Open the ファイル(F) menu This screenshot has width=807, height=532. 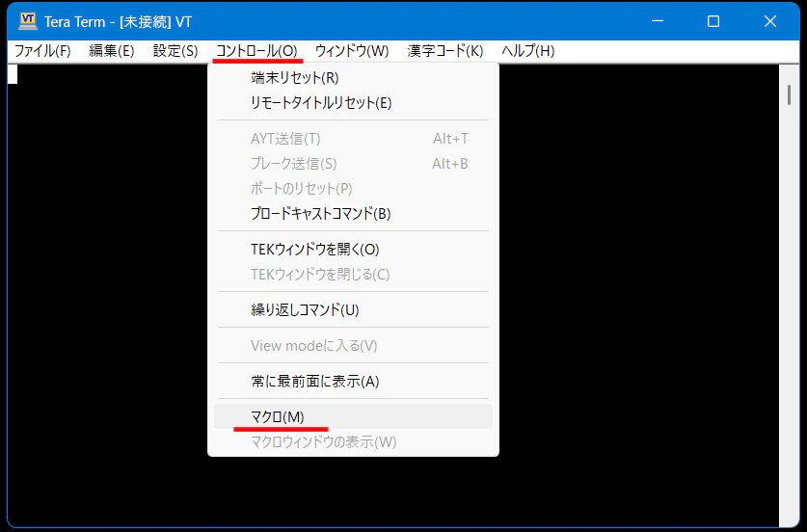point(42,51)
